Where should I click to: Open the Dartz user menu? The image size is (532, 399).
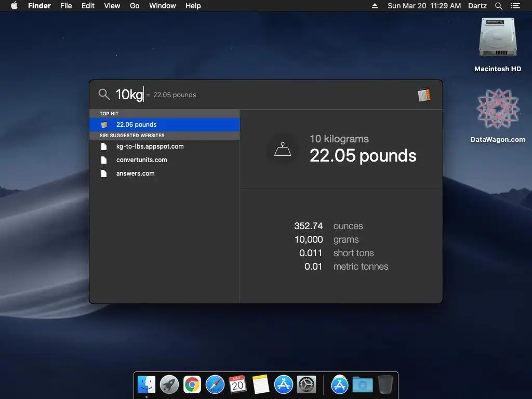(477, 6)
